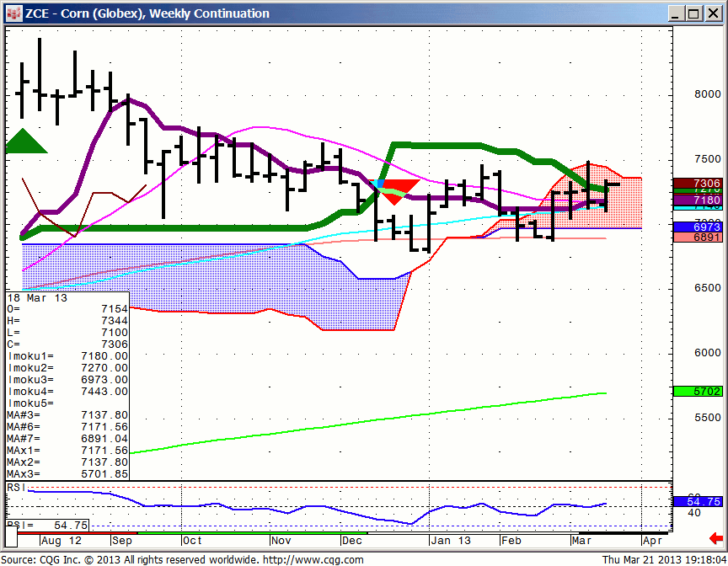Viewport: 728px width, 566px height.
Task: Click the Imoku5= empty value row
Action: click(x=67, y=403)
